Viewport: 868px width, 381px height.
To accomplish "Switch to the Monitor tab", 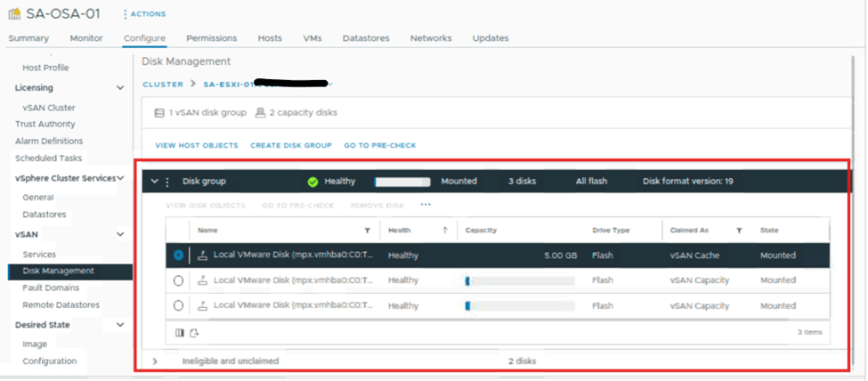I will click(x=86, y=38).
